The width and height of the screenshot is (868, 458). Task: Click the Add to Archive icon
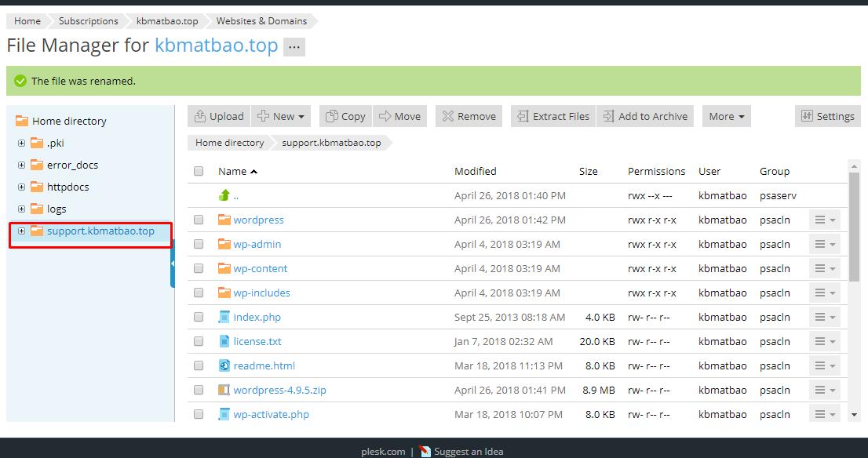[x=608, y=116]
